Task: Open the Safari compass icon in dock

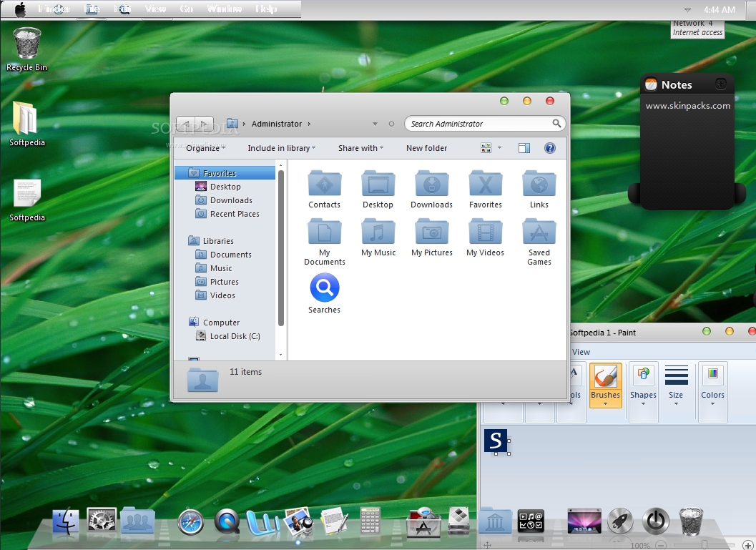Action: coord(190,521)
